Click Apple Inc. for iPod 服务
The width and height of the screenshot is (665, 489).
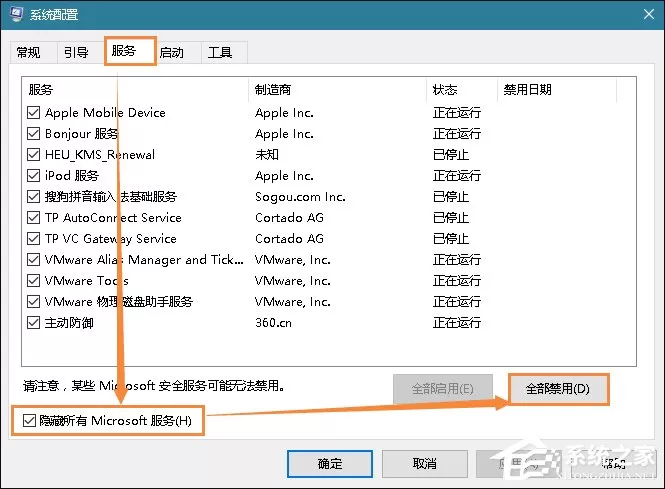284,176
